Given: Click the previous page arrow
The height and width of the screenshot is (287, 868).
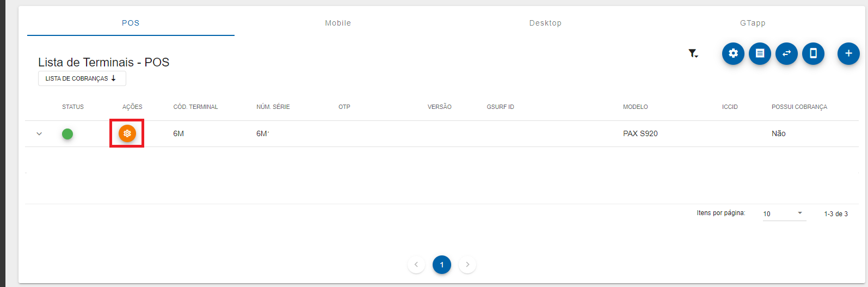Looking at the screenshot, I should pyautogui.click(x=416, y=265).
